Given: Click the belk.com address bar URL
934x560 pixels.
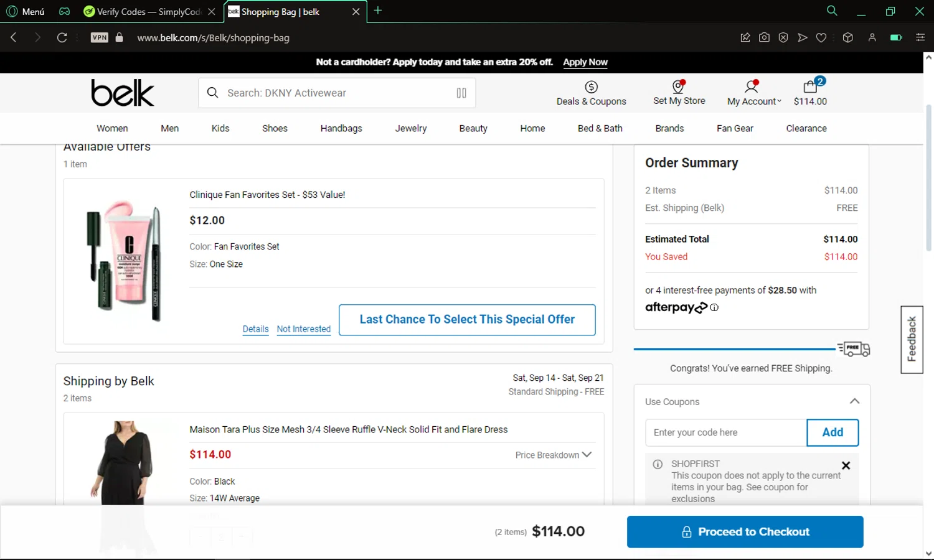Looking at the screenshot, I should (213, 37).
